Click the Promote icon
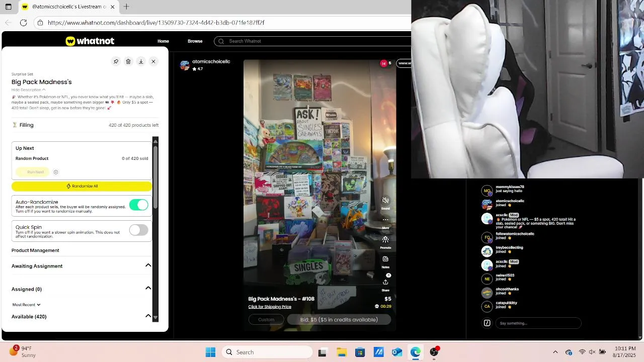The image size is (644, 362). pyautogui.click(x=385, y=239)
